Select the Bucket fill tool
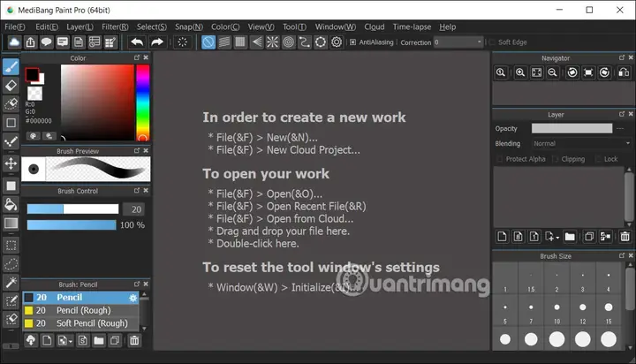Image resolution: width=636 pixels, height=364 pixels. pos(11,204)
